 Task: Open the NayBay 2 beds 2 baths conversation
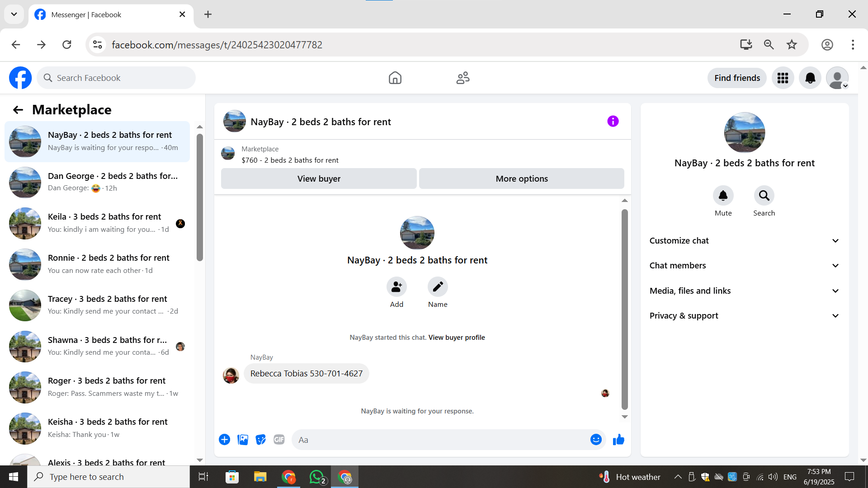[97, 141]
